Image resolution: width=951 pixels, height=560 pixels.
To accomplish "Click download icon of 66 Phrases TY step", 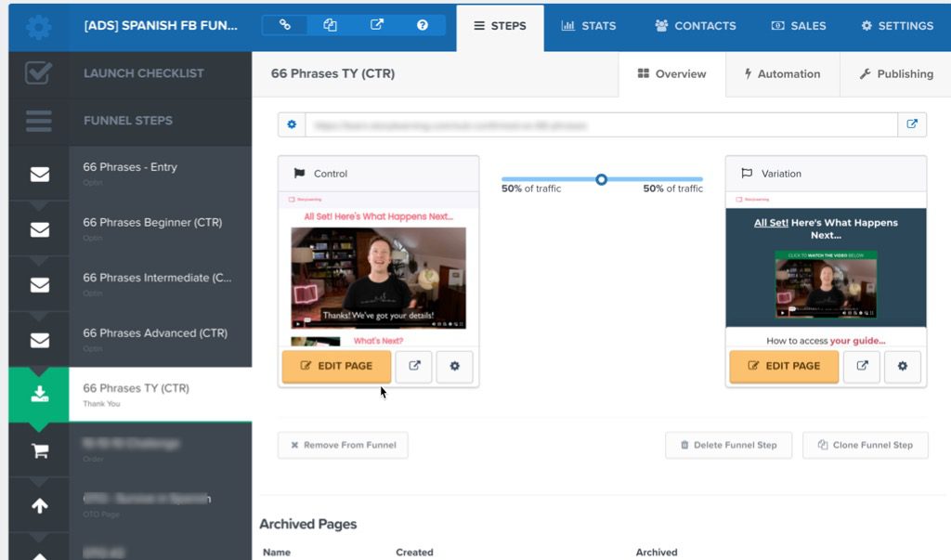I will point(39,395).
